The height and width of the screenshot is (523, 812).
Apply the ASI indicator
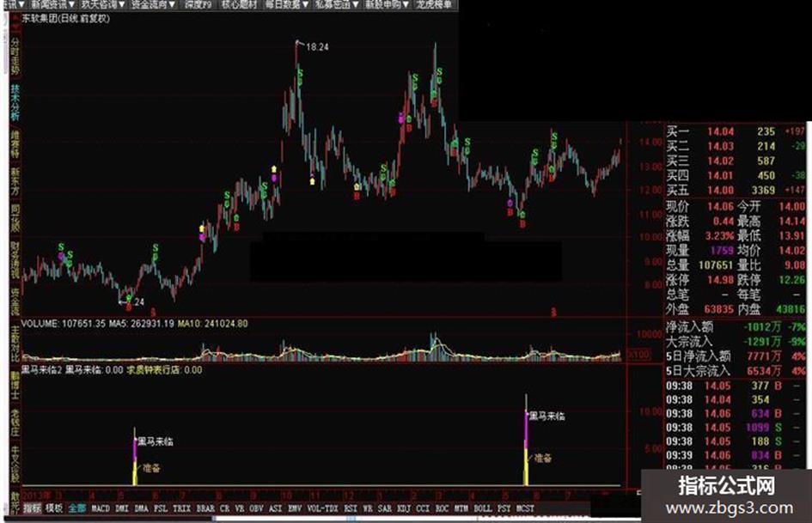(276, 508)
